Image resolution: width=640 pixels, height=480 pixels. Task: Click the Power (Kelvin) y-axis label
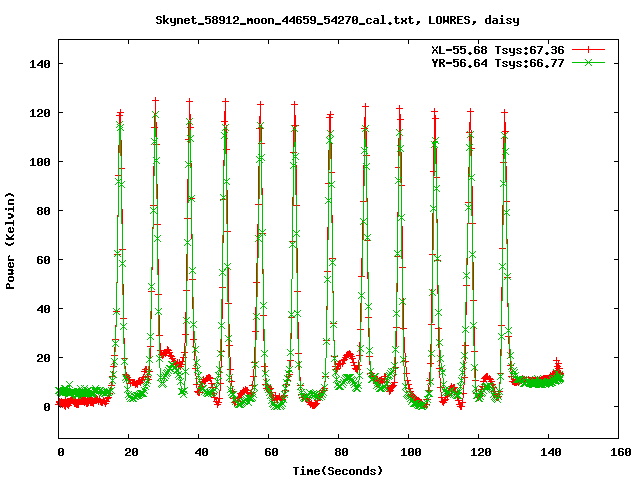(x=10, y=241)
